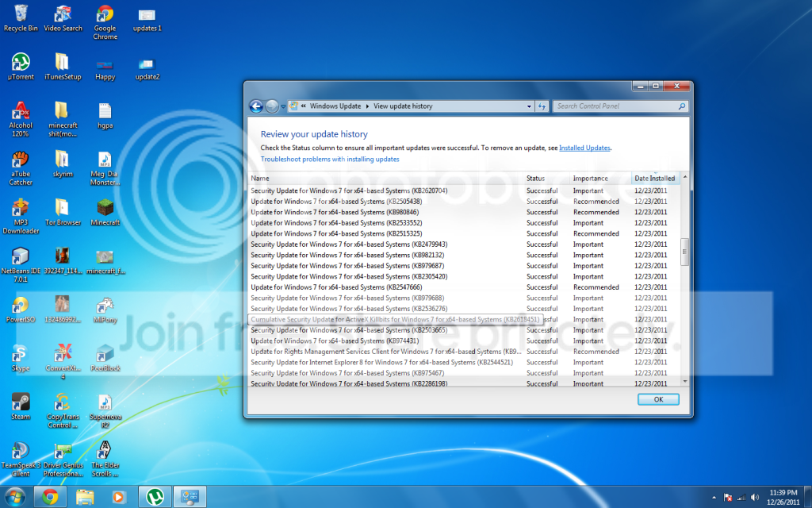812x508 pixels.
Task: Click the Search Control Panel field
Action: (616, 106)
